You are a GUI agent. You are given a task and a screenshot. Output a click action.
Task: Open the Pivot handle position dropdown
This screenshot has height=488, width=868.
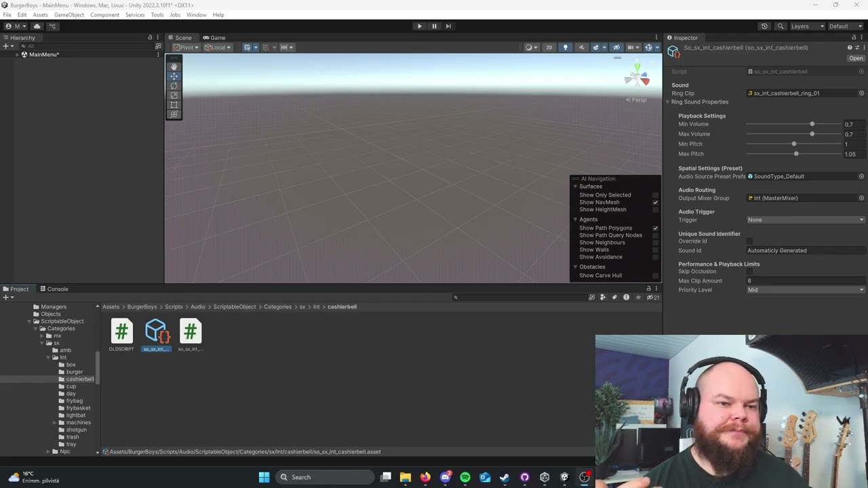point(186,47)
